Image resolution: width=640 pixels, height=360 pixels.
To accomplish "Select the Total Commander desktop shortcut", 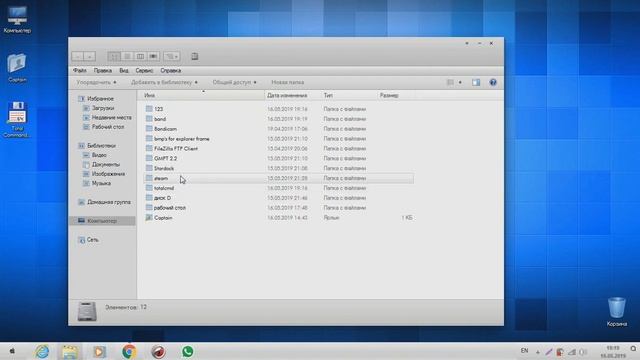I will click(17, 120).
